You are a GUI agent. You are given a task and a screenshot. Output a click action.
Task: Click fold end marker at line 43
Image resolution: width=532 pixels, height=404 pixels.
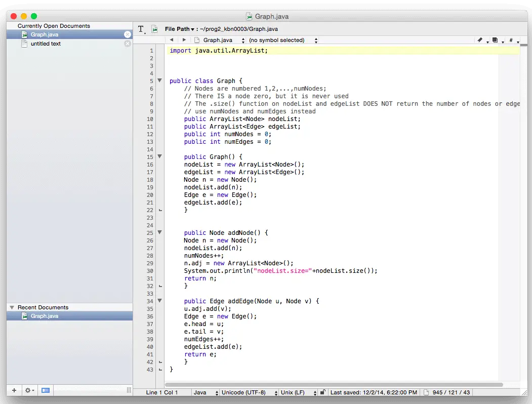pos(160,370)
